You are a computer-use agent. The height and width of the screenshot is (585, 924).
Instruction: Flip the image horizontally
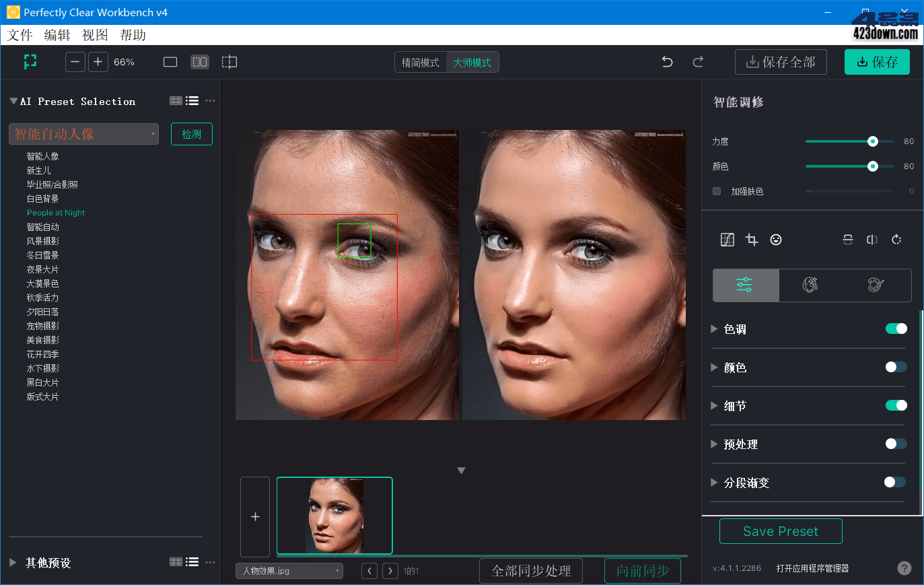872,239
